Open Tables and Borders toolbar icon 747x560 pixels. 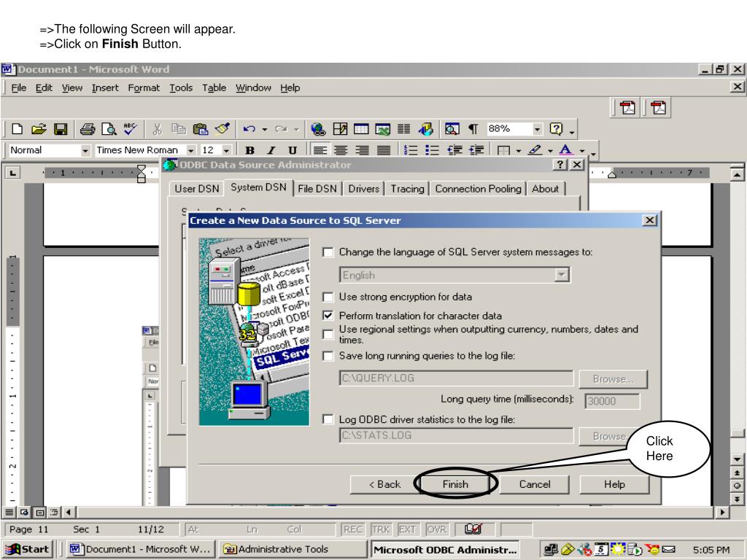click(x=340, y=129)
